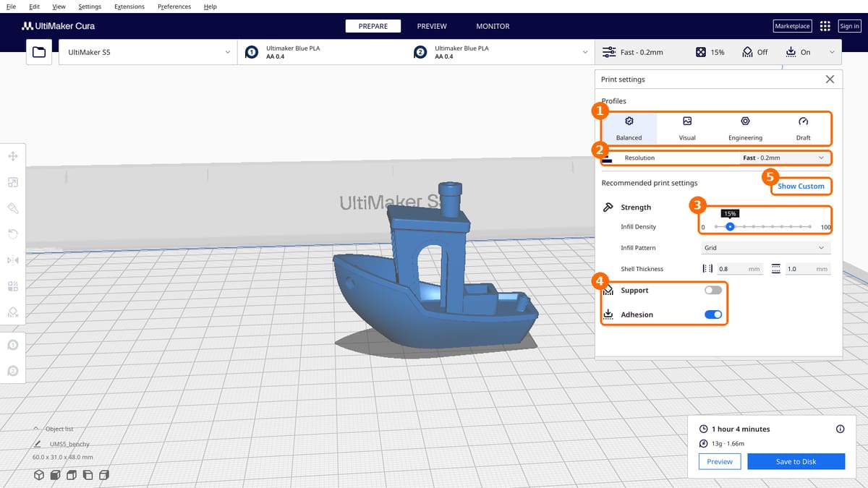Click the pencil icon beside UMS5_benchy
This screenshot has width=868, height=488.
37,444
